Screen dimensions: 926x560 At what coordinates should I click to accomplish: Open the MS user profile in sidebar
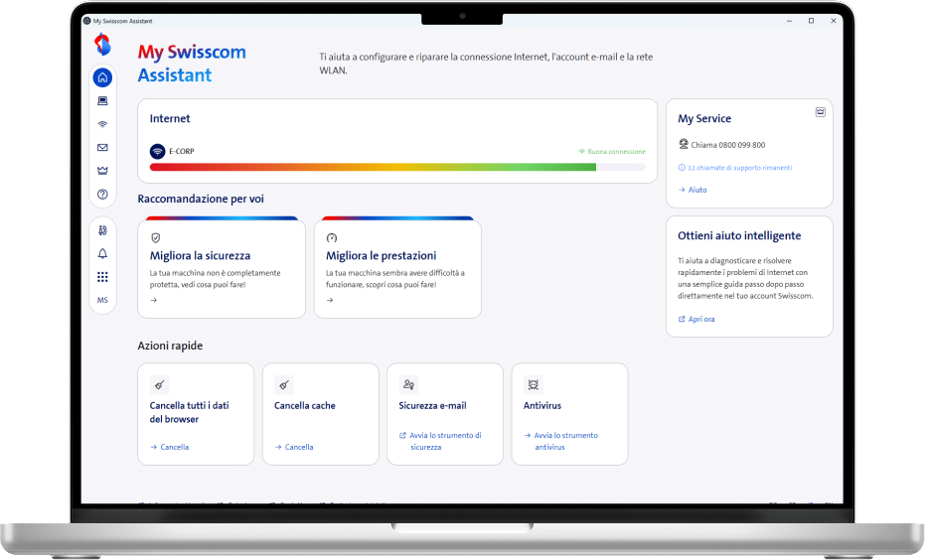pos(102,300)
